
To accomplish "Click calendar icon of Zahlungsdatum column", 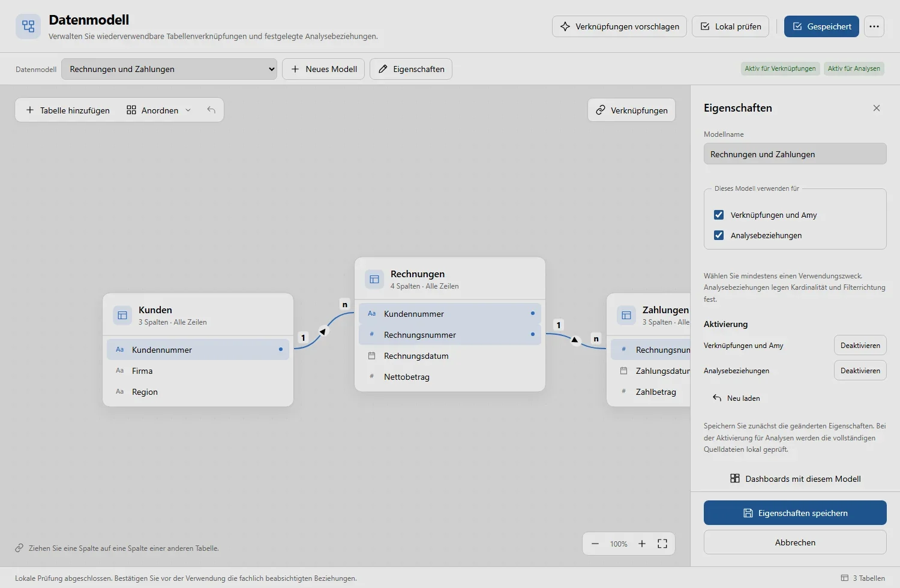I will (623, 371).
